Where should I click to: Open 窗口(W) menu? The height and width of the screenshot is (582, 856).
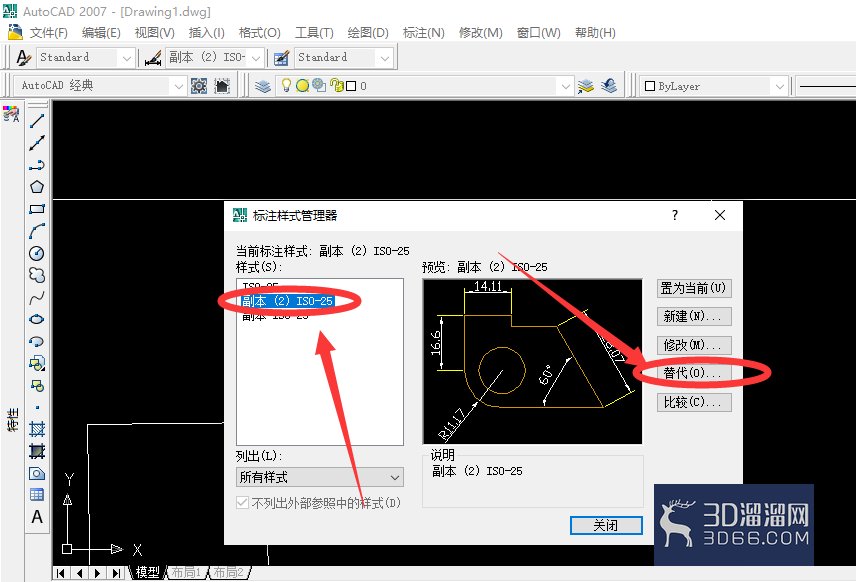click(538, 33)
